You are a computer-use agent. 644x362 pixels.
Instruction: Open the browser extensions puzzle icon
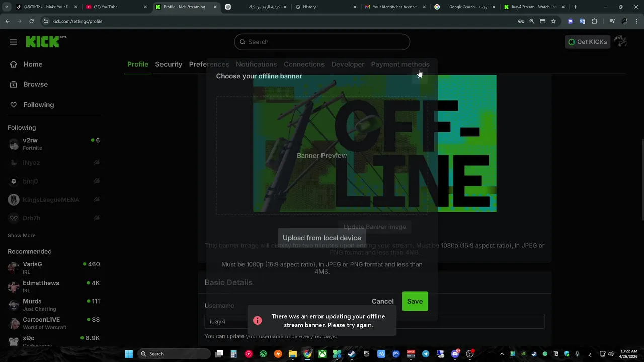(595, 21)
